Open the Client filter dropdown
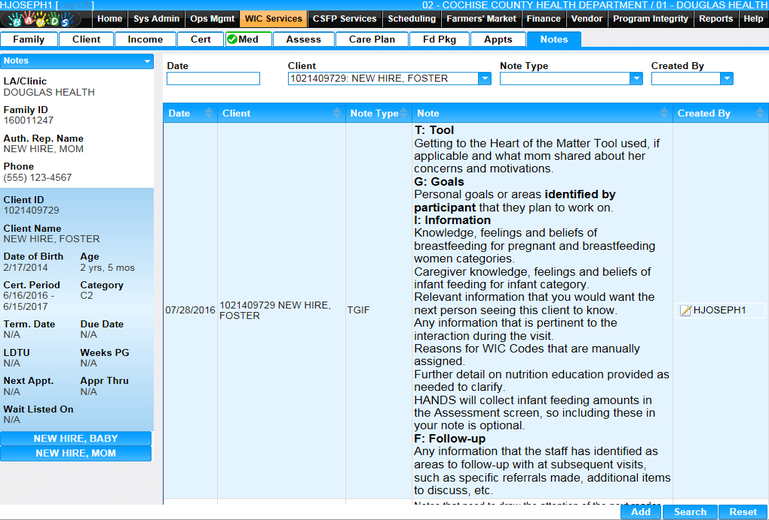 [x=484, y=79]
